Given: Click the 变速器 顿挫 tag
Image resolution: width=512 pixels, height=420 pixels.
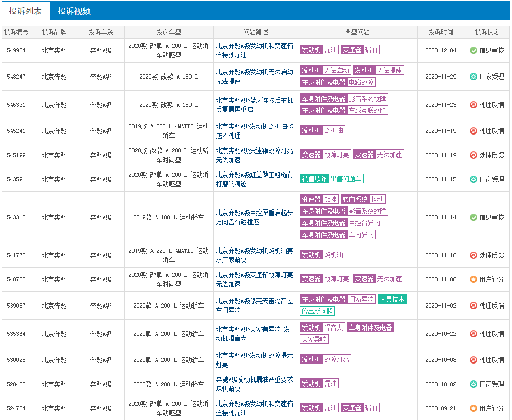Looking at the screenshot, I should (x=319, y=199).
